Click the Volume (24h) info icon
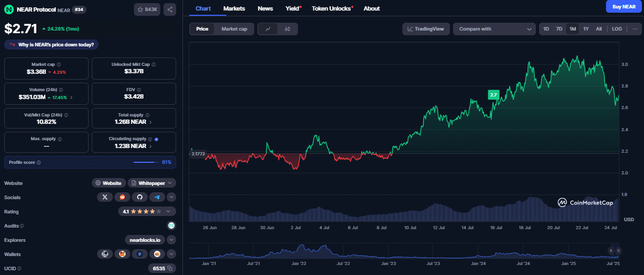Viewport: 644px width, 275px height. [61, 90]
